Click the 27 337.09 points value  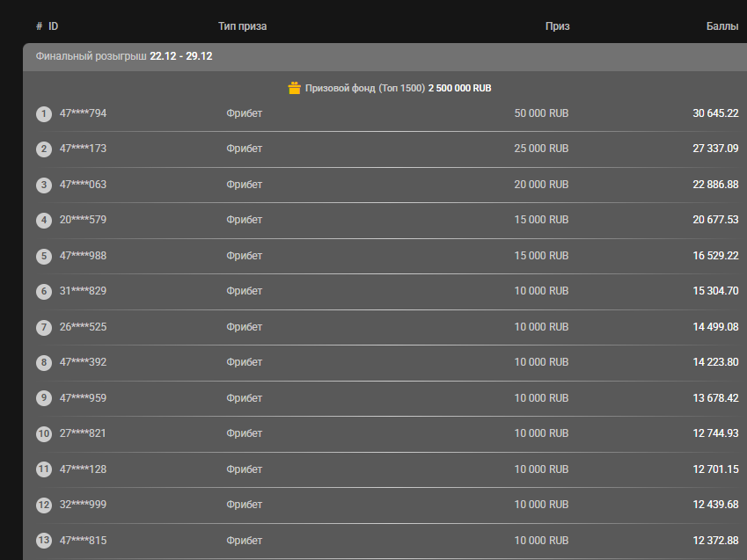(x=715, y=149)
